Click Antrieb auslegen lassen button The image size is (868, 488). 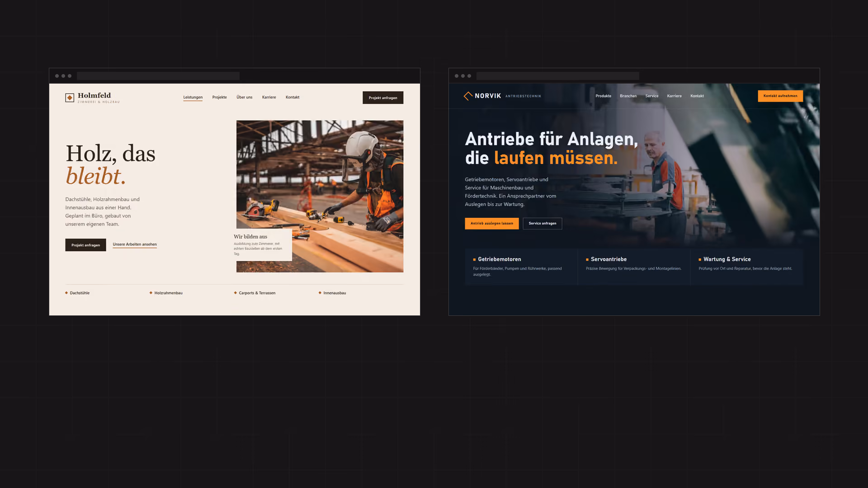click(x=492, y=223)
